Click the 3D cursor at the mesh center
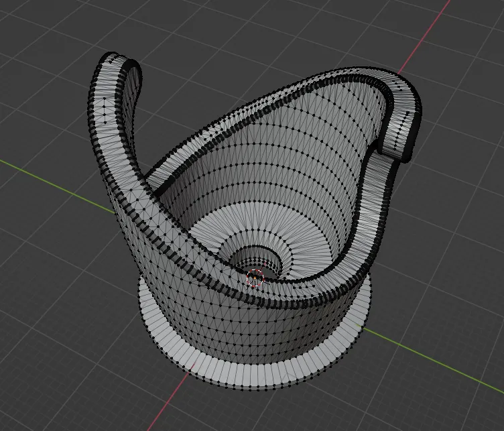Image resolution: width=504 pixels, height=431 pixels. click(255, 278)
